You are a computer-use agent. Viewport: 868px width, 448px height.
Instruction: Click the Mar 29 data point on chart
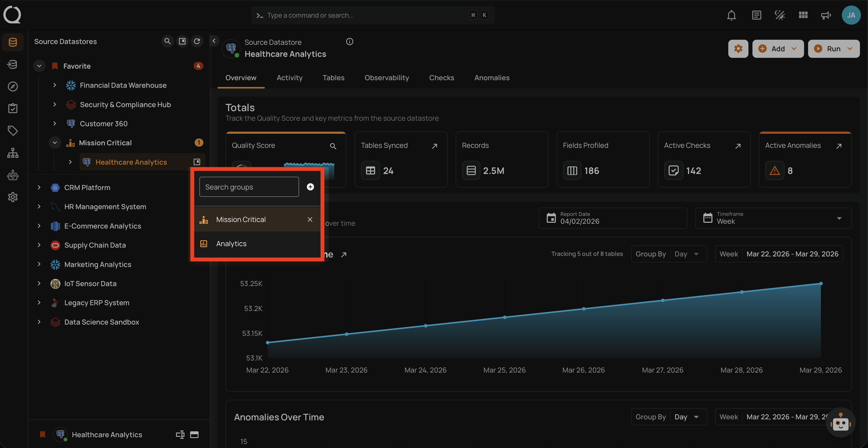coord(821,283)
